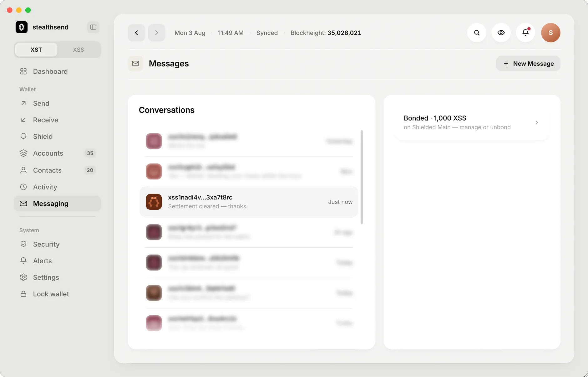This screenshot has height=377, width=588.
Task: Click the Mon 3 Aug date
Action: tap(190, 33)
